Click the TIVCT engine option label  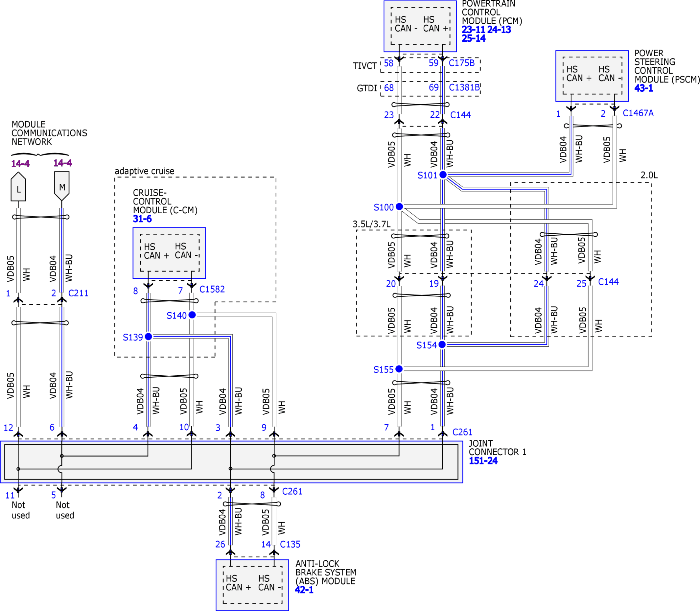tap(365, 65)
